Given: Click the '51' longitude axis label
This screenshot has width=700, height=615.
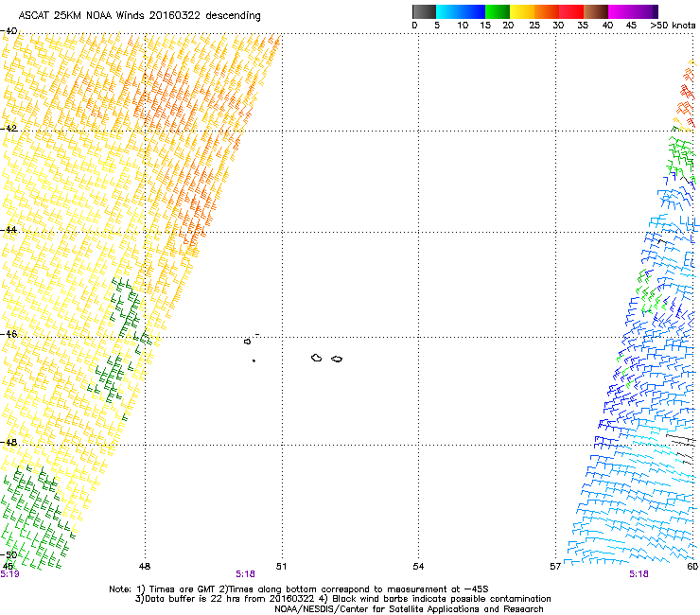Looking at the screenshot, I should (281, 567).
